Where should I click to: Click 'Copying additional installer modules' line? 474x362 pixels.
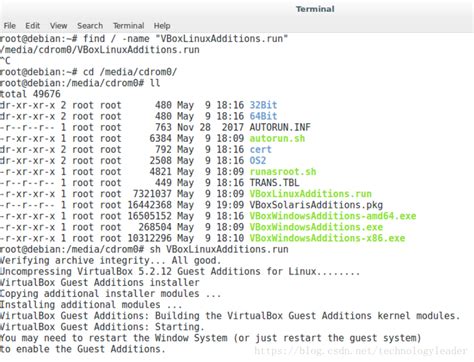pyautogui.click(x=111, y=293)
